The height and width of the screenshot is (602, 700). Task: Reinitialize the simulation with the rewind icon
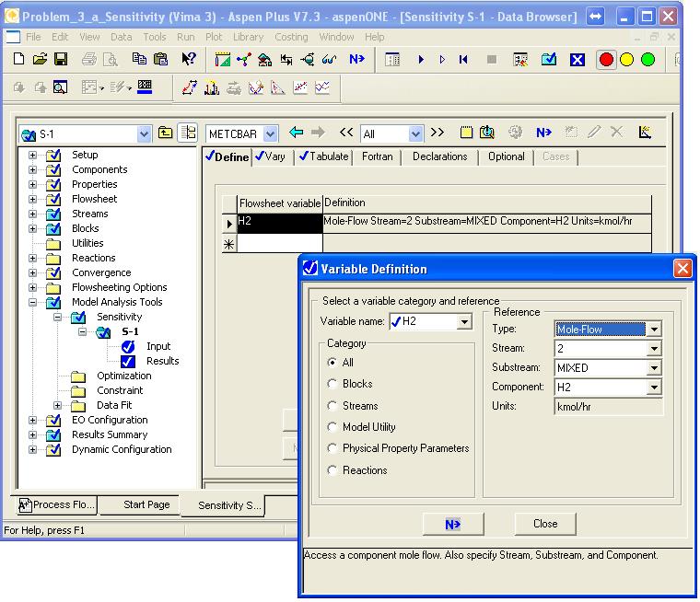pos(463,59)
